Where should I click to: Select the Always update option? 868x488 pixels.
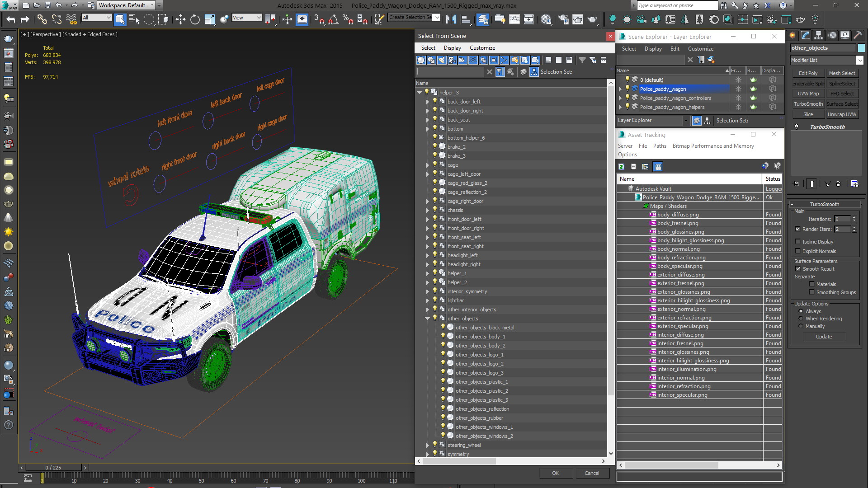(x=801, y=311)
